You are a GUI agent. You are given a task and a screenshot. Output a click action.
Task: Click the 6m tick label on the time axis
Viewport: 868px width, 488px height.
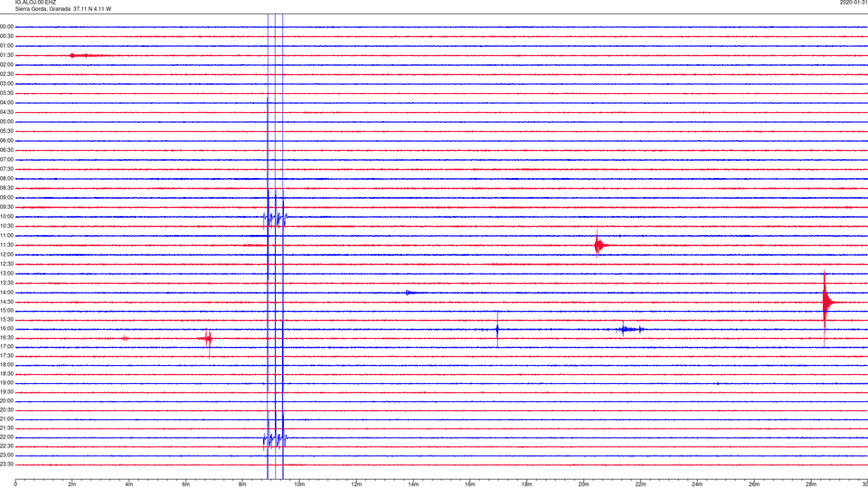tap(185, 484)
